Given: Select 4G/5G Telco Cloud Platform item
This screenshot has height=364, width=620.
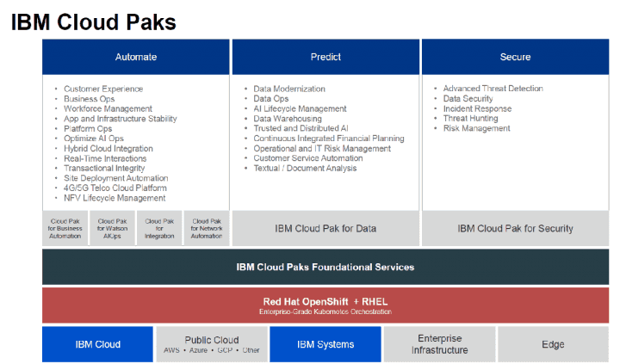Looking at the screenshot, I should click(x=115, y=188).
